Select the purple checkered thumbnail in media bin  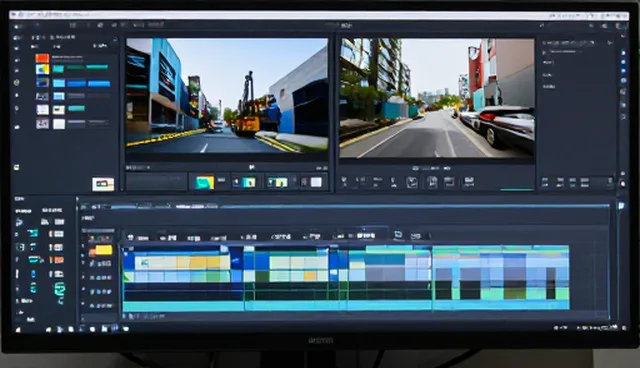coord(42,124)
